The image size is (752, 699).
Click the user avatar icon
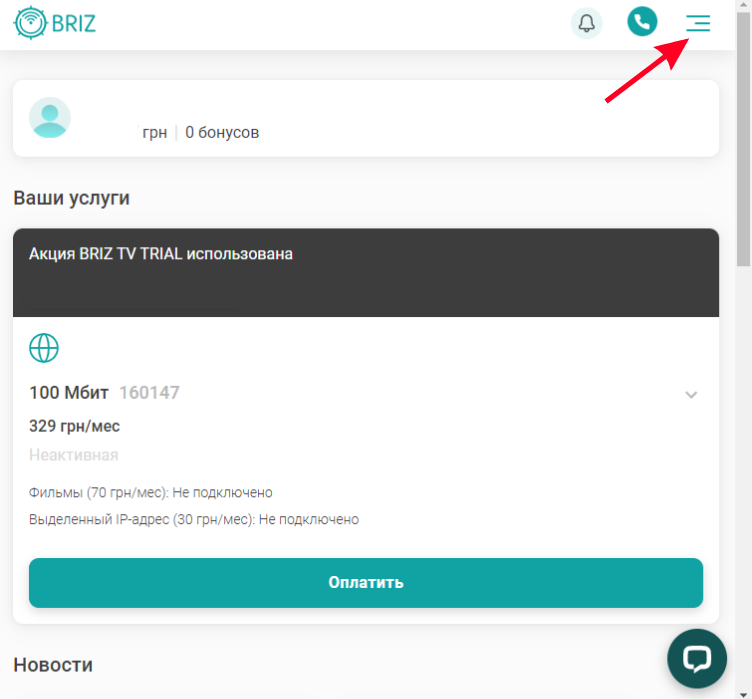(x=50, y=118)
